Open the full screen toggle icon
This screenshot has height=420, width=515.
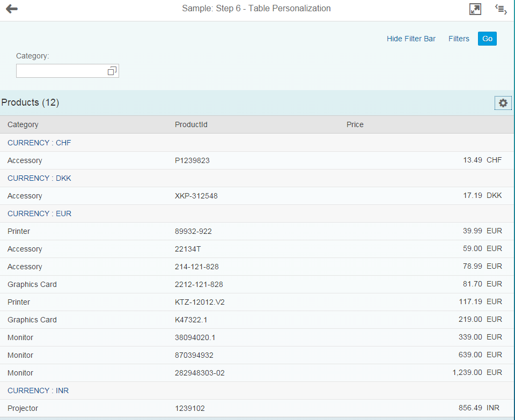pos(475,9)
